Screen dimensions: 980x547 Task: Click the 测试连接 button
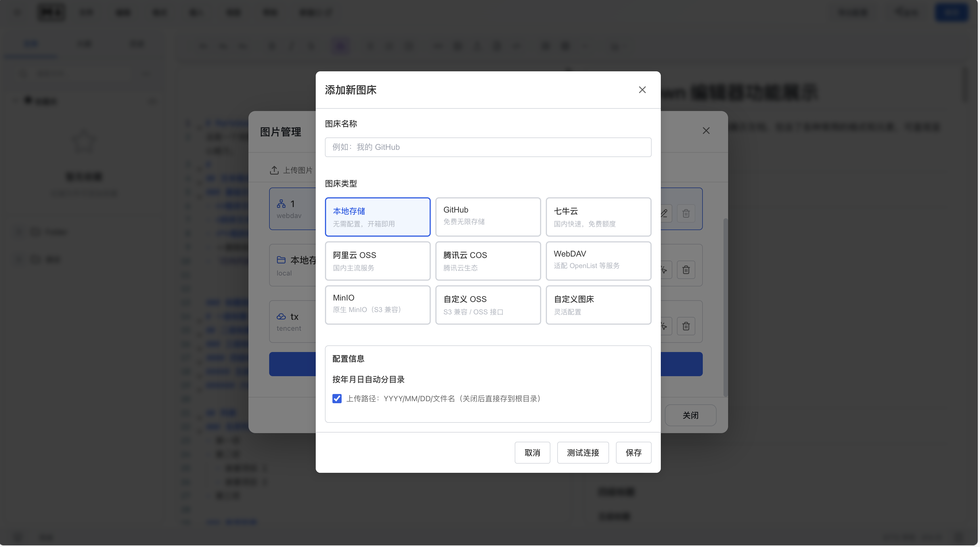[583, 453]
